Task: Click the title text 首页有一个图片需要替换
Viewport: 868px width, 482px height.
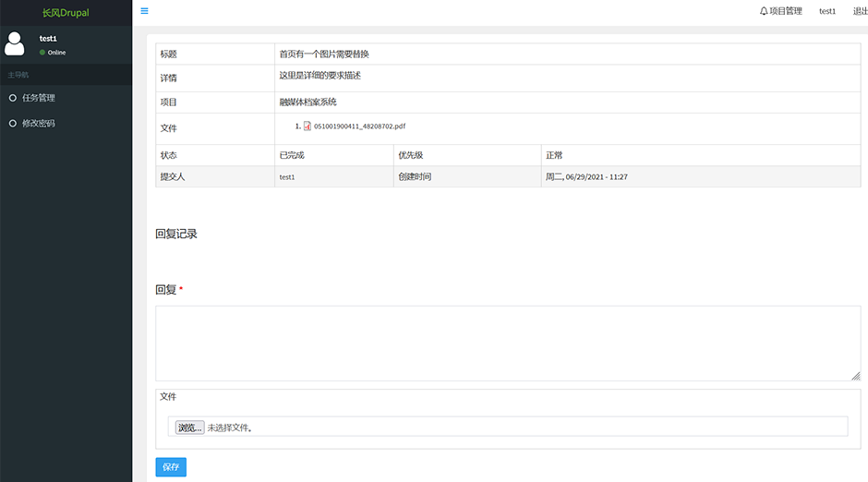Action: click(324, 54)
